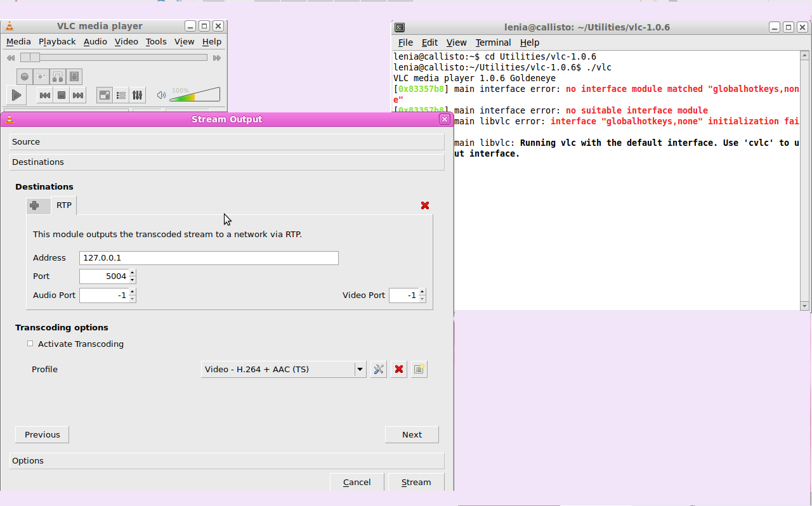The height and width of the screenshot is (506, 812).
Task: Open terminal Help menu
Action: point(530,42)
